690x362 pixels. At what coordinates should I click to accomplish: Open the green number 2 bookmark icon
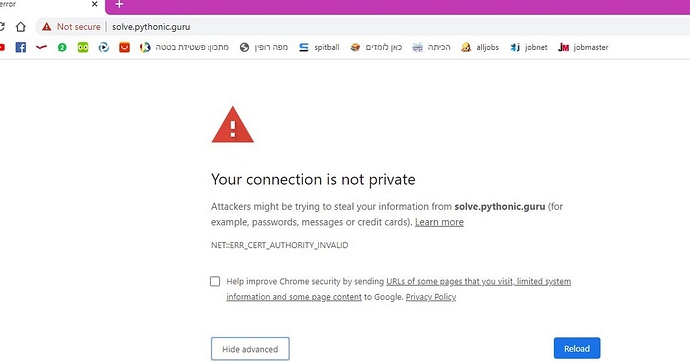(x=62, y=48)
